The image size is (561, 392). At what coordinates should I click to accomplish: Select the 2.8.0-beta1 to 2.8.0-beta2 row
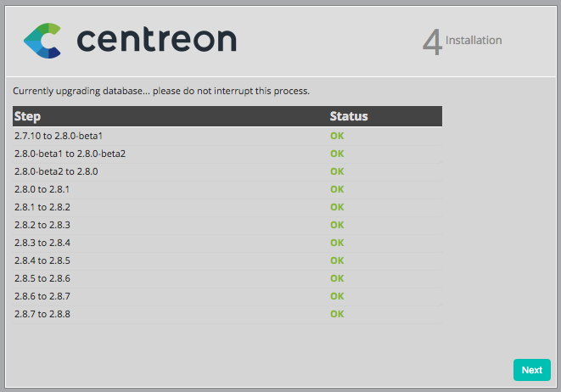pos(70,154)
